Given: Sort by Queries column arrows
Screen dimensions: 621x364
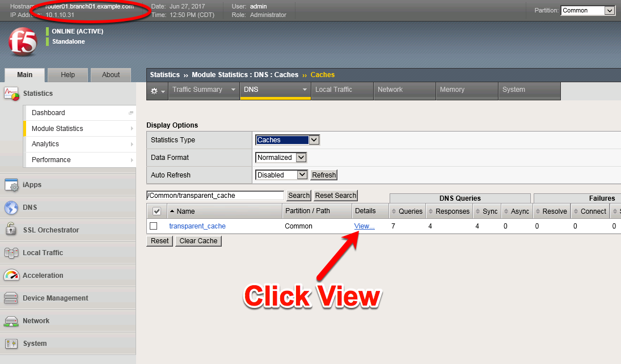Looking at the screenshot, I should pos(394,211).
